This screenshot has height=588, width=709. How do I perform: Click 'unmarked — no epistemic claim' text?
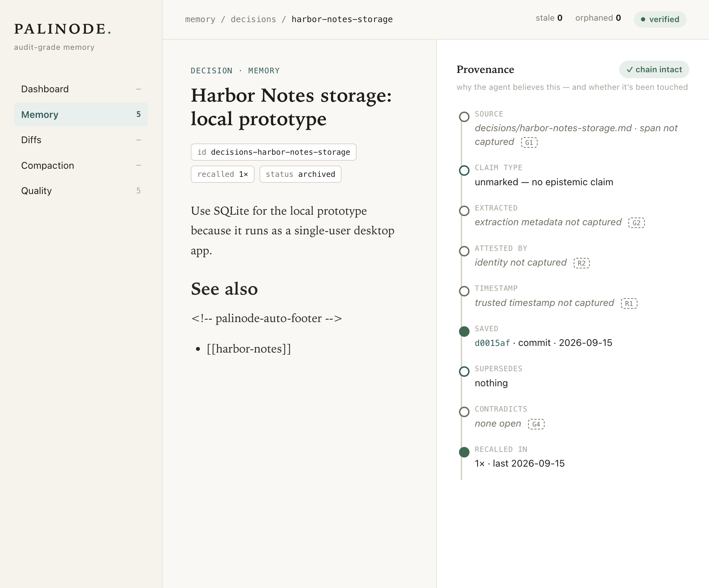(x=544, y=182)
